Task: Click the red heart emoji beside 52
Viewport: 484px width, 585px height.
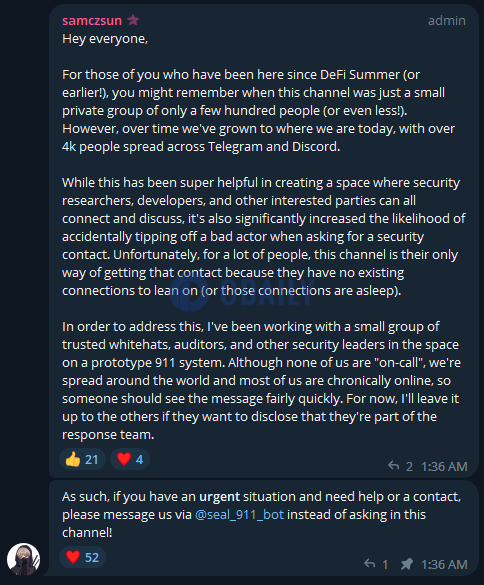Action: coord(73,557)
